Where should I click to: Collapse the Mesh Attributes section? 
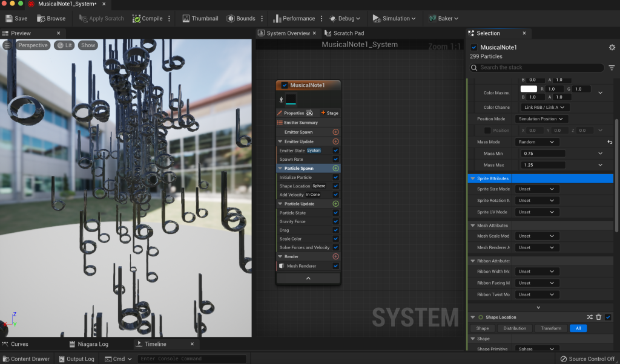click(x=472, y=226)
